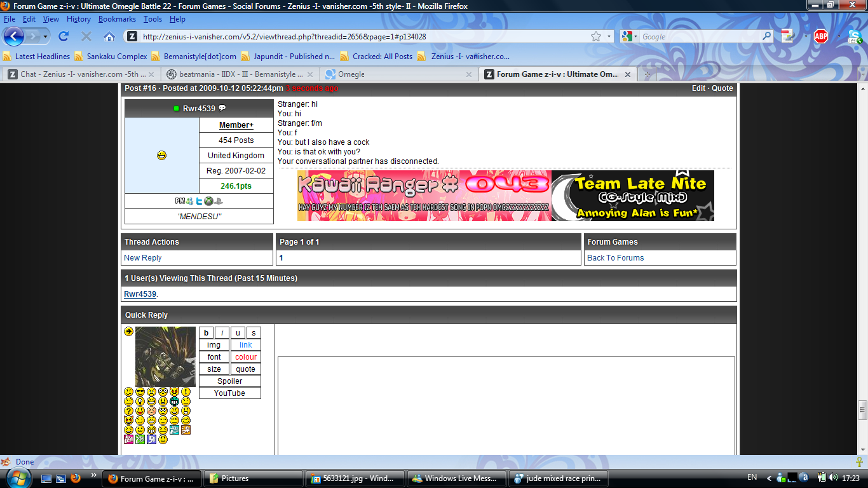Insert the teal grinning smiley
Viewport: 868px width, 488px height.
[174, 402]
